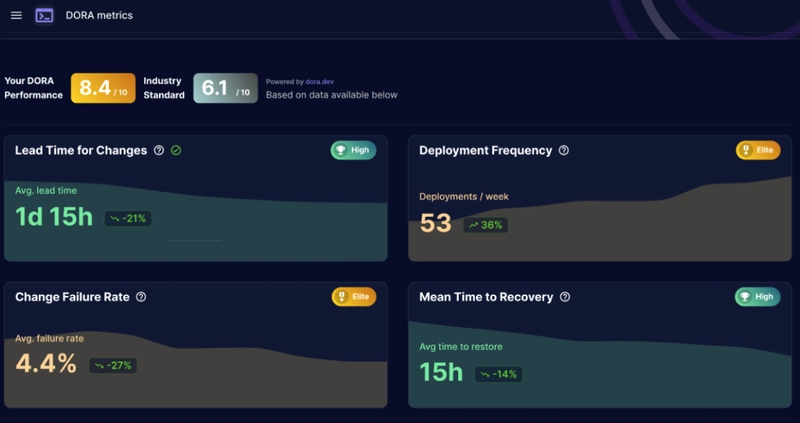Click the 'Industry Standard' label

coord(164,88)
